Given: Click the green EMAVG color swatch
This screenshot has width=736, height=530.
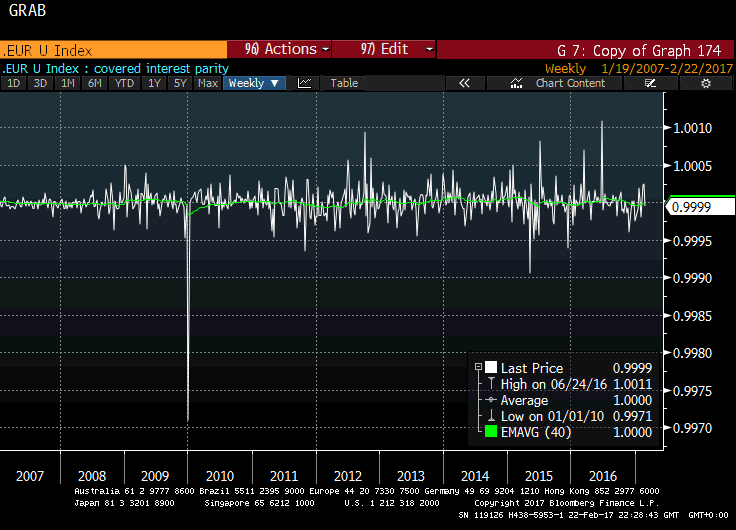Looking at the screenshot, I should 491,432.
